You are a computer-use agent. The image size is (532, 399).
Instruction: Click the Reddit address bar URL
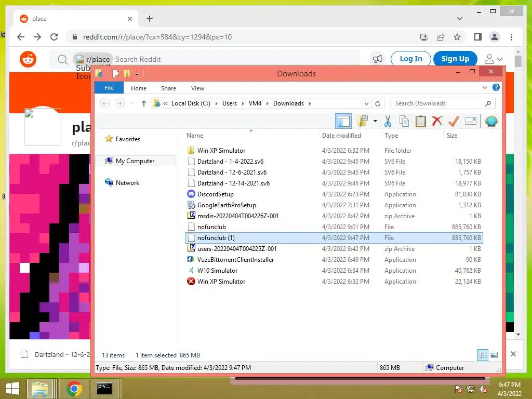(157, 37)
